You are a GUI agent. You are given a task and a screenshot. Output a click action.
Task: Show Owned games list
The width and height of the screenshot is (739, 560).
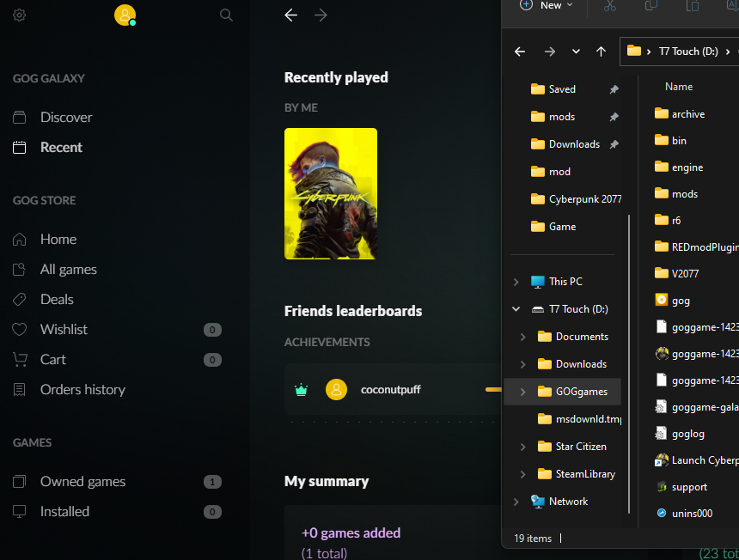click(x=82, y=482)
